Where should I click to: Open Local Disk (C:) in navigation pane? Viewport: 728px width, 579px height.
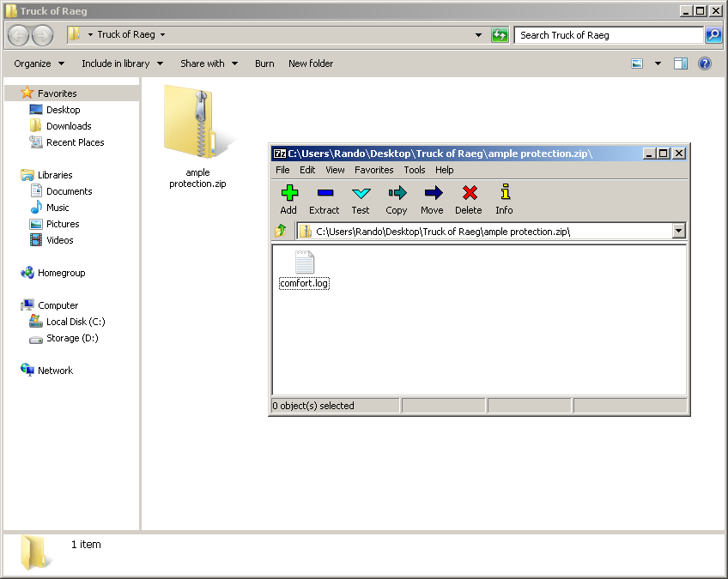coord(76,322)
